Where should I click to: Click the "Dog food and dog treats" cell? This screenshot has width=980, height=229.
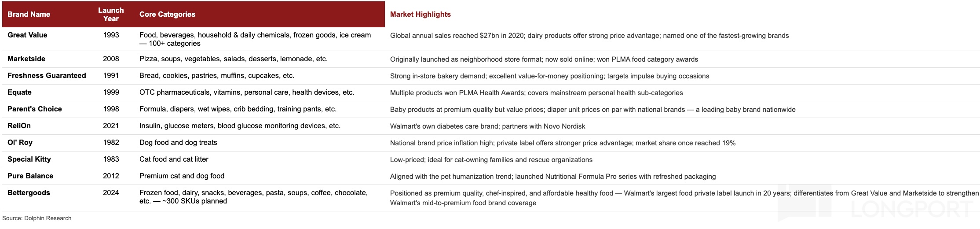pos(178,142)
